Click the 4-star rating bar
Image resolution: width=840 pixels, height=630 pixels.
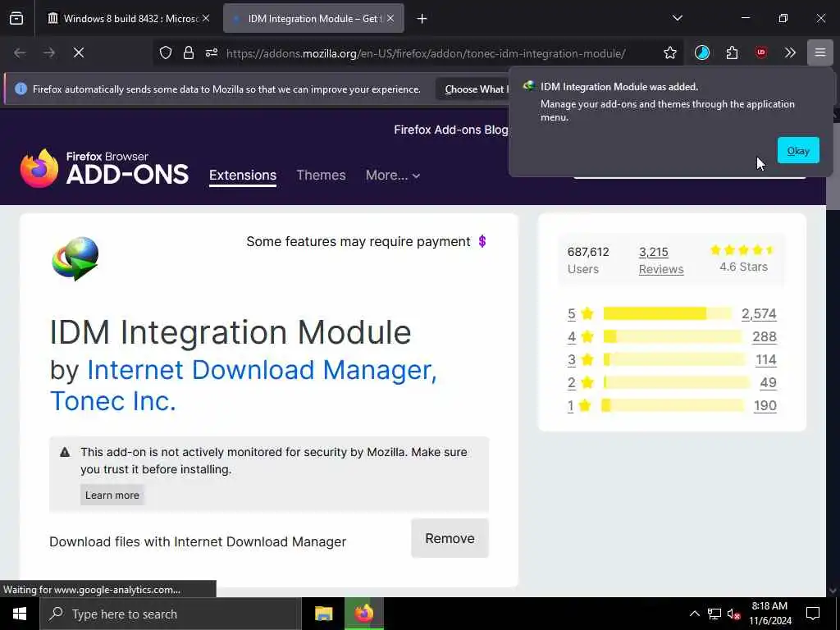coord(673,336)
